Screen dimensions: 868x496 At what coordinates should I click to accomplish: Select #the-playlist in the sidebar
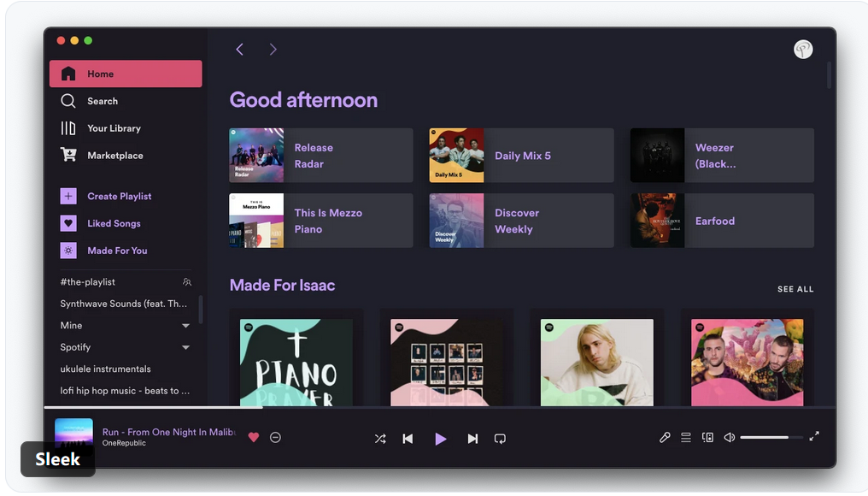point(87,281)
